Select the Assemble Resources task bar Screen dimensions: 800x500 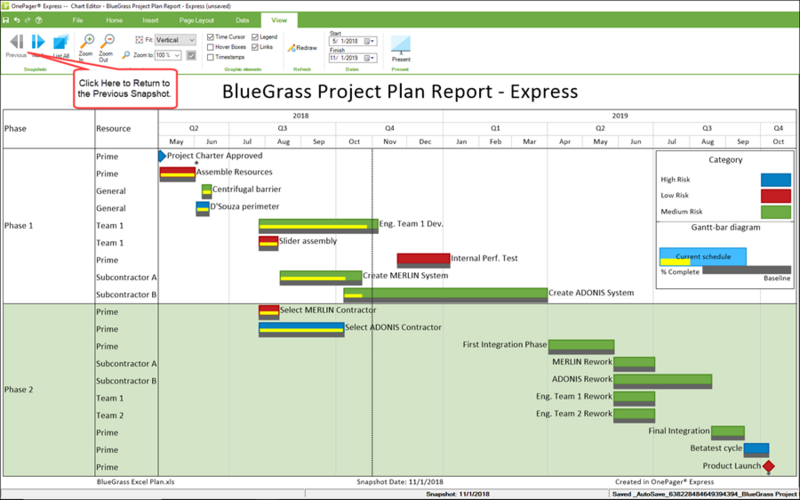[x=178, y=174]
